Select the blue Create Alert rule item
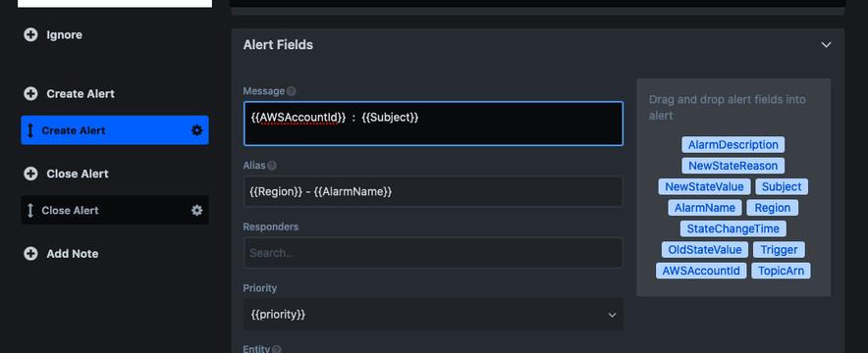The width and height of the screenshot is (868, 353). tap(115, 129)
